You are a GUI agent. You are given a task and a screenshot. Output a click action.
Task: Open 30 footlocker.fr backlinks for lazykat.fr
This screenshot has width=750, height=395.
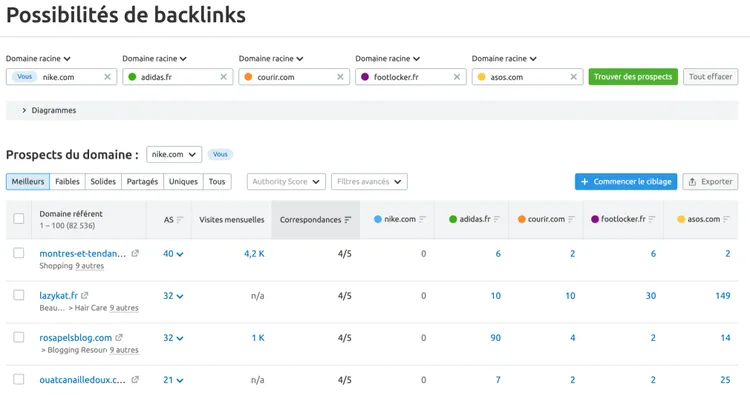[x=651, y=296]
